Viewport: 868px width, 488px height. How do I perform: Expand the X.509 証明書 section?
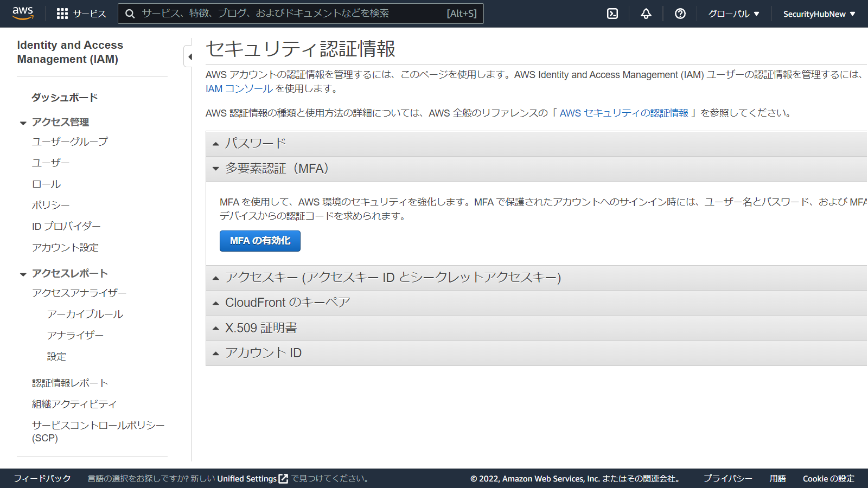pyautogui.click(x=261, y=328)
